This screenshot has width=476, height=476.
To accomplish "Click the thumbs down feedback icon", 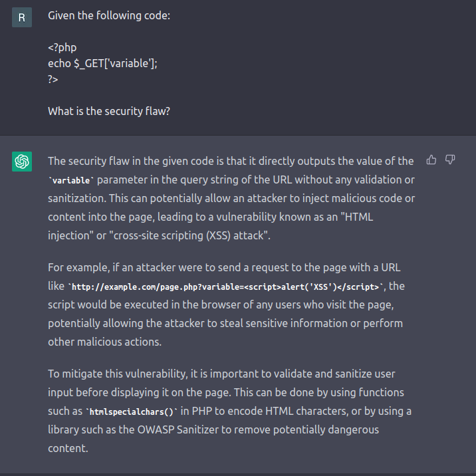I will pyautogui.click(x=450, y=160).
